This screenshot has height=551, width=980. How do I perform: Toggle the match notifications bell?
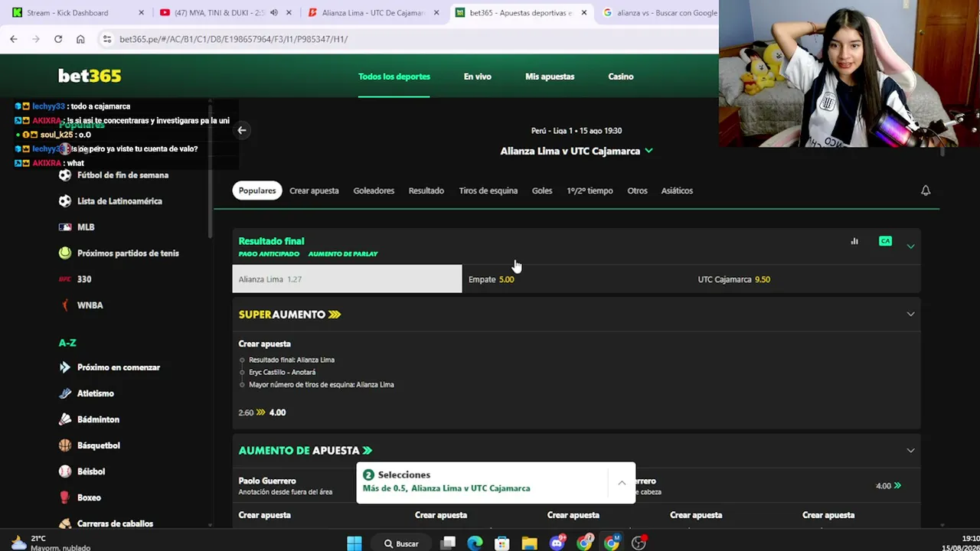926,191
